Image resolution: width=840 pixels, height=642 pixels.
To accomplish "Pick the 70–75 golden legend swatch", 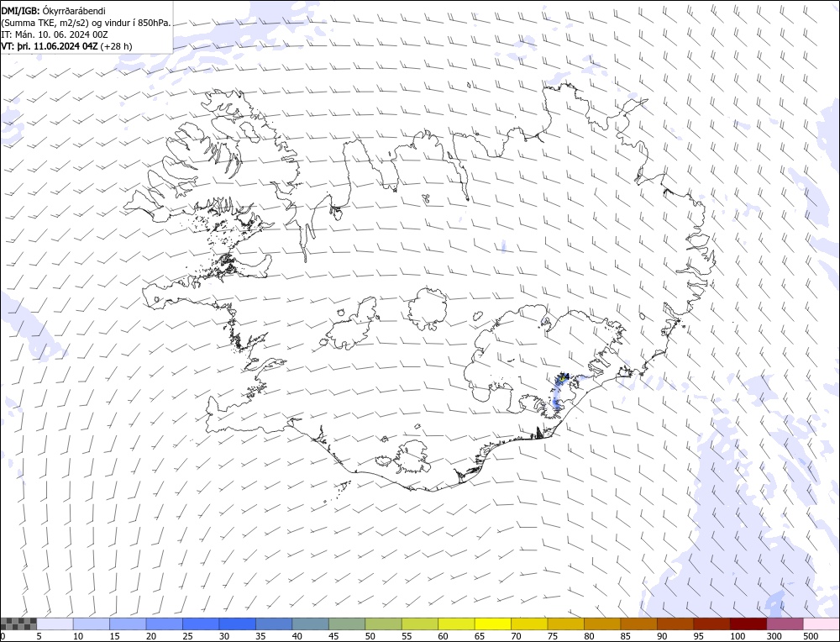I will pos(529,624).
